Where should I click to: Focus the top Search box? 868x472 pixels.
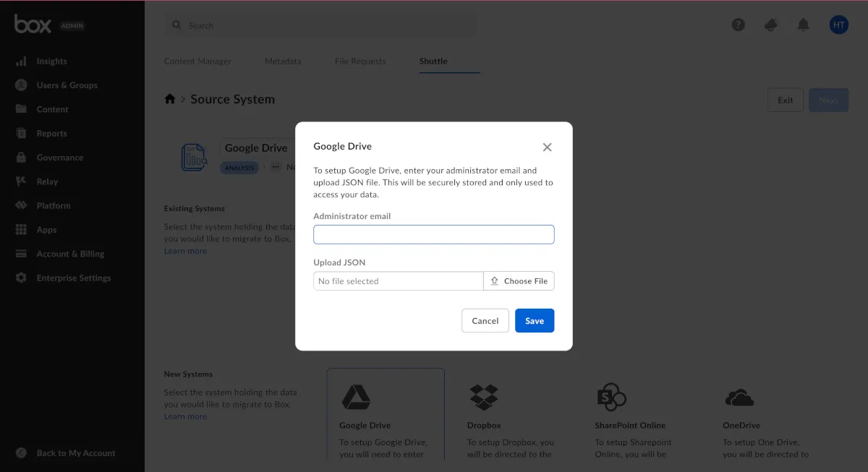click(322, 25)
